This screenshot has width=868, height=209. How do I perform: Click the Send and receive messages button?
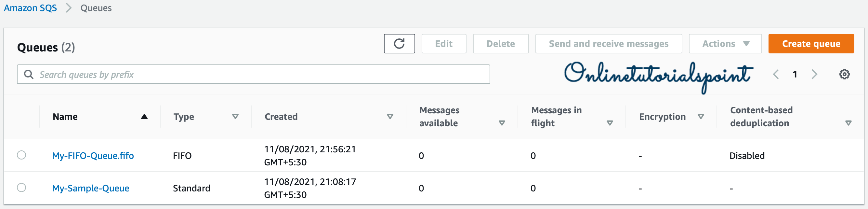point(608,44)
